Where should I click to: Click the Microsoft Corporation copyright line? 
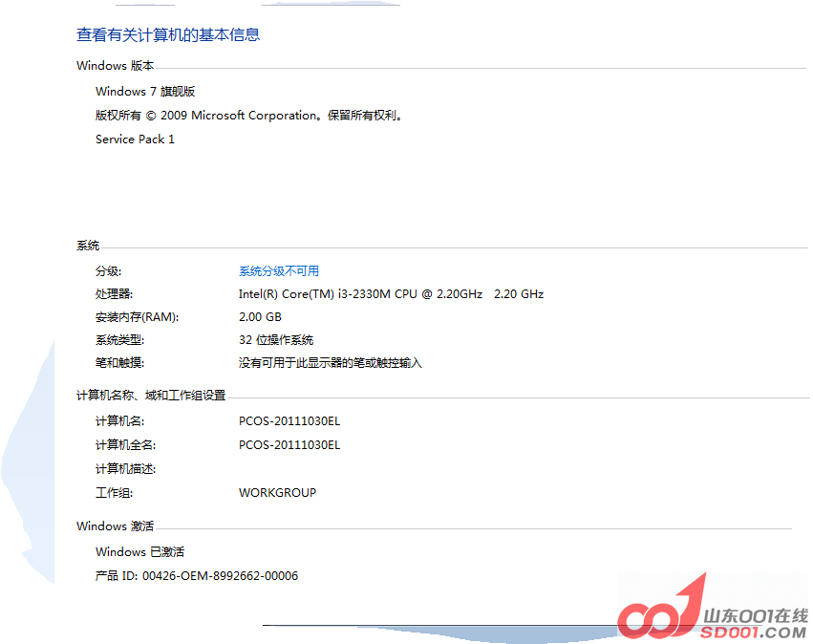click(250, 116)
